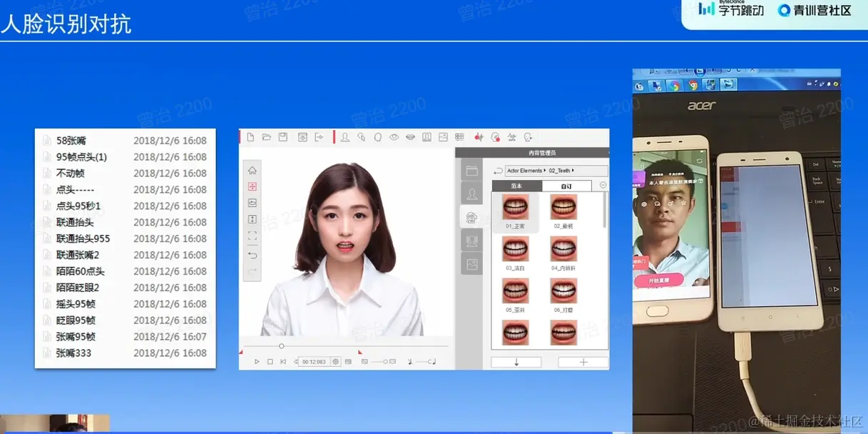The width and height of the screenshot is (868, 434).
Task: Click the save disk icon in editor toolbar
Action: [283, 136]
